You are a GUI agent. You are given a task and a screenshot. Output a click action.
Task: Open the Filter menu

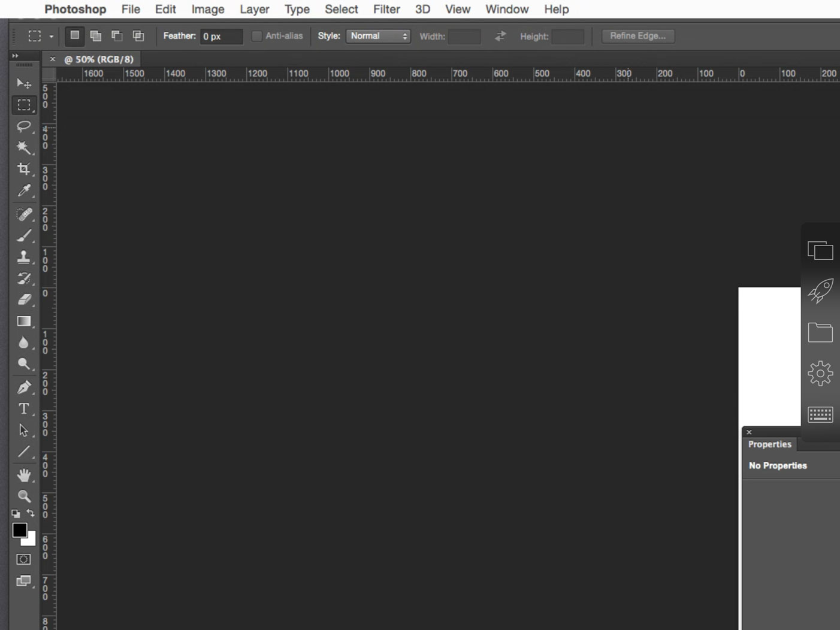[386, 9]
